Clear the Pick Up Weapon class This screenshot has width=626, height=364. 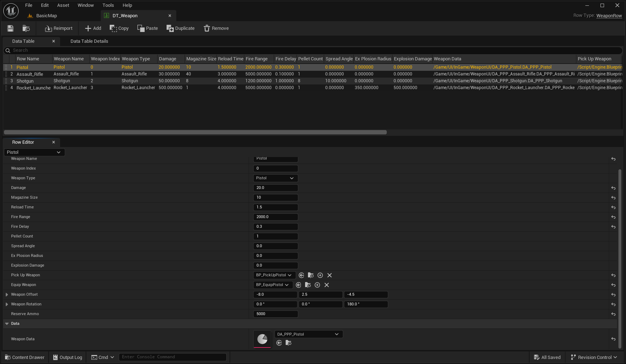click(x=330, y=275)
